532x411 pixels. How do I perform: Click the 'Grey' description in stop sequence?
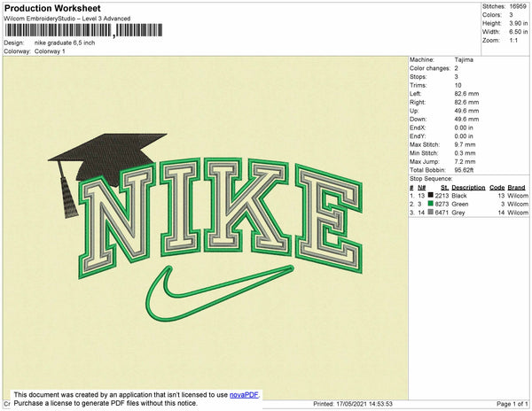point(458,213)
